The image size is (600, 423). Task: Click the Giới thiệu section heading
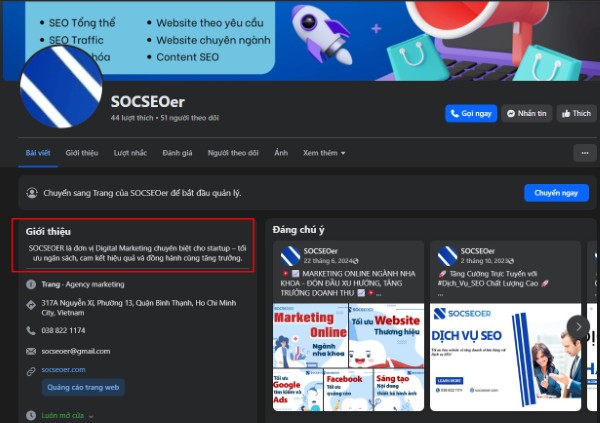48,232
